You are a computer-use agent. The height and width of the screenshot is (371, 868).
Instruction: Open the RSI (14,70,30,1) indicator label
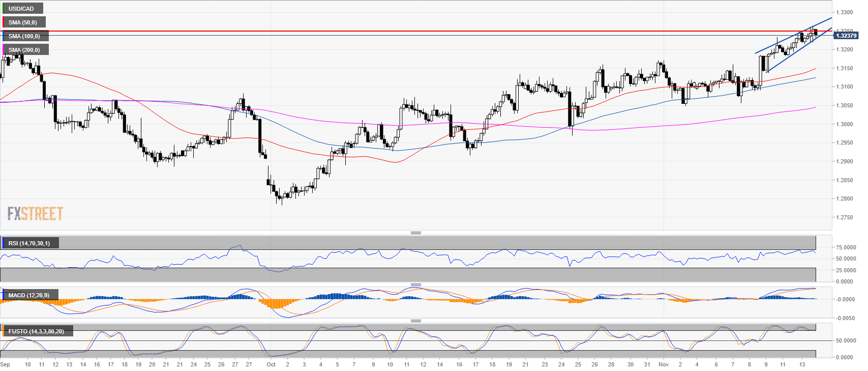(29, 243)
